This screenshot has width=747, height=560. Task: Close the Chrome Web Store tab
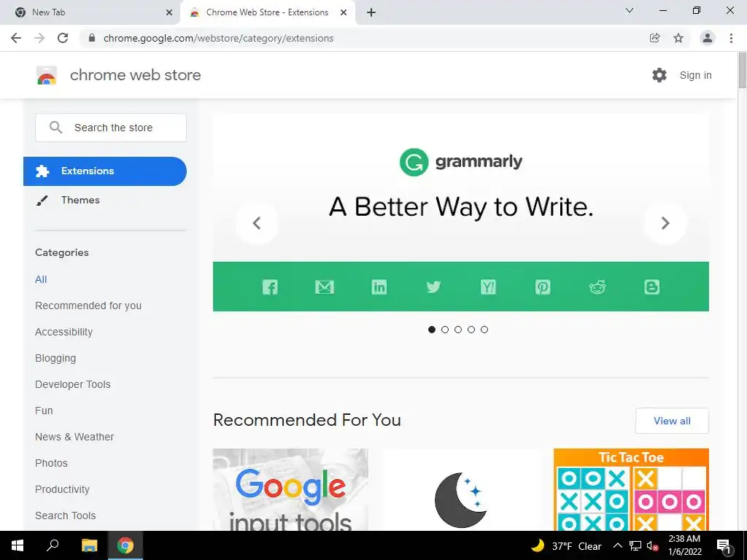[344, 12]
